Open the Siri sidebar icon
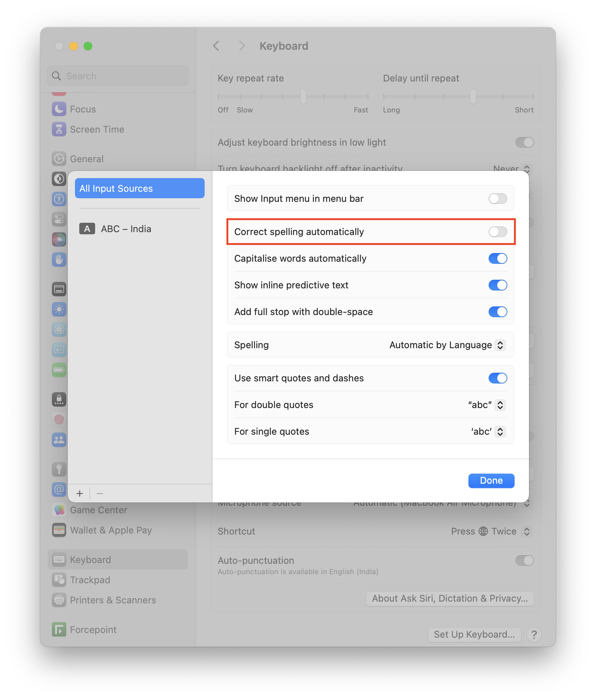 coord(59,239)
